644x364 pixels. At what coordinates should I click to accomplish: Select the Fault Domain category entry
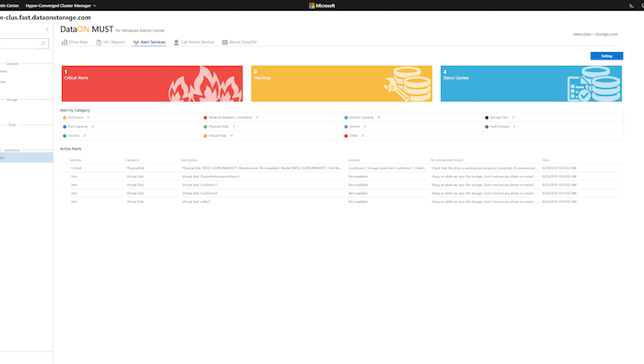(500, 127)
